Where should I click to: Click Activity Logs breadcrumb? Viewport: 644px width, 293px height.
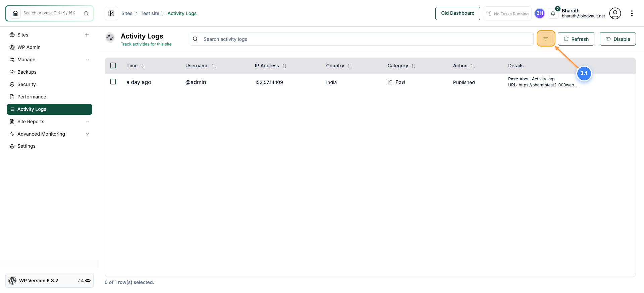(182, 13)
